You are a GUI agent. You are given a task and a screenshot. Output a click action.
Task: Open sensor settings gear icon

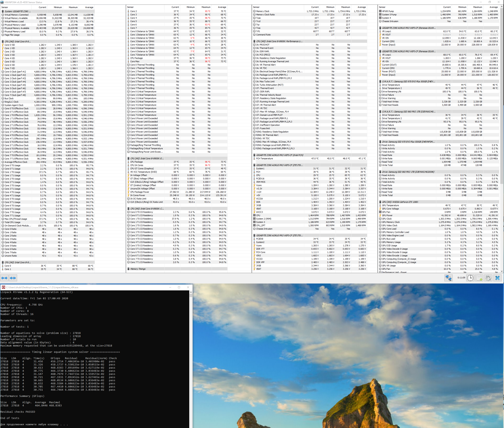pyautogui.click(x=488, y=278)
